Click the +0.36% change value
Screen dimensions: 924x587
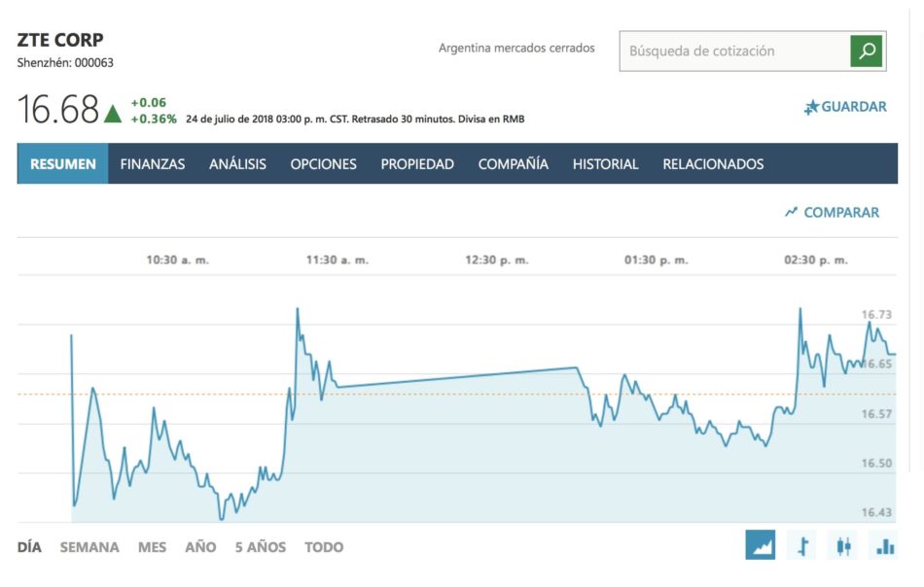click(x=154, y=119)
